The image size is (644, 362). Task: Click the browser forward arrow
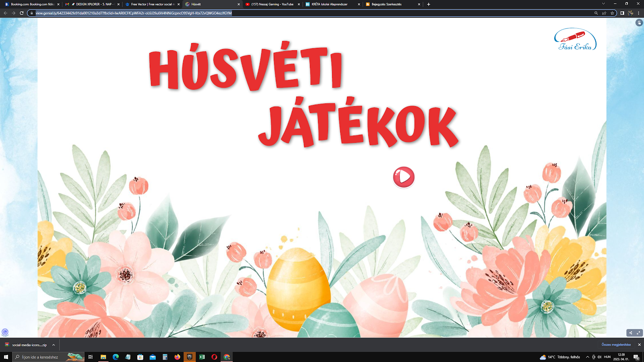coord(13,13)
